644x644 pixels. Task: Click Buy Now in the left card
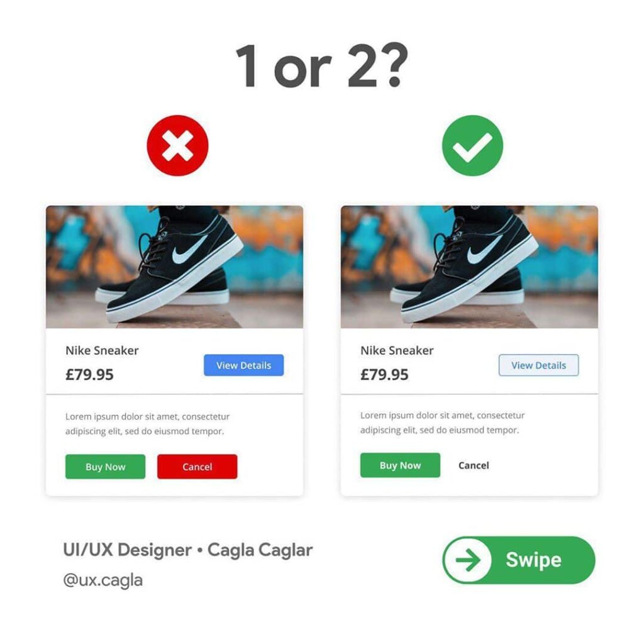(x=105, y=467)
